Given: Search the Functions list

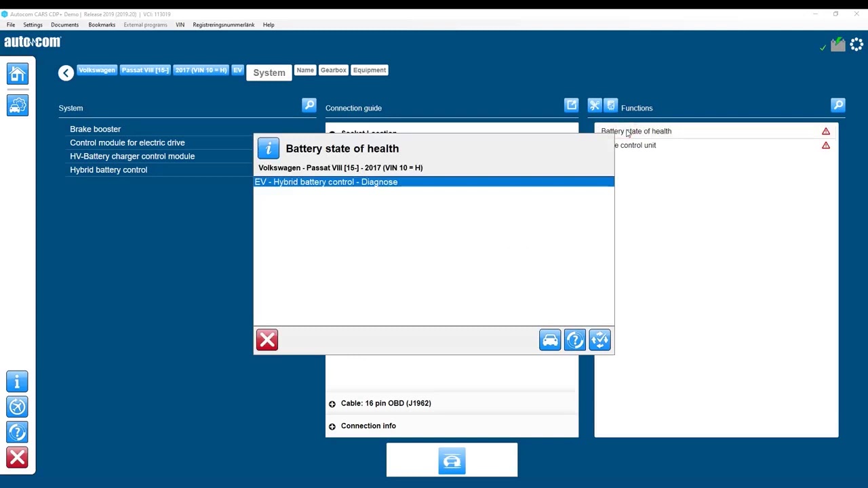Looking at the screenshot, I should click(838, 105).
